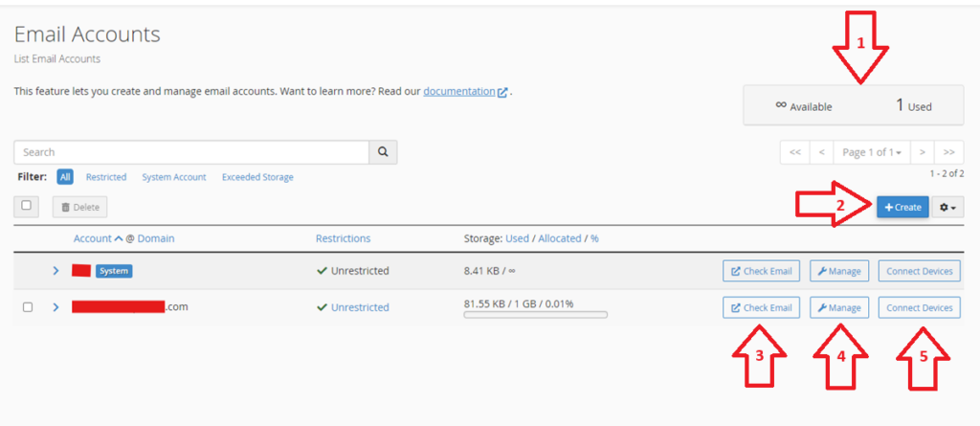Viewport: 980px width, 426px height.
Task: Click the disabled Delete button
Action: pos(80,207)
